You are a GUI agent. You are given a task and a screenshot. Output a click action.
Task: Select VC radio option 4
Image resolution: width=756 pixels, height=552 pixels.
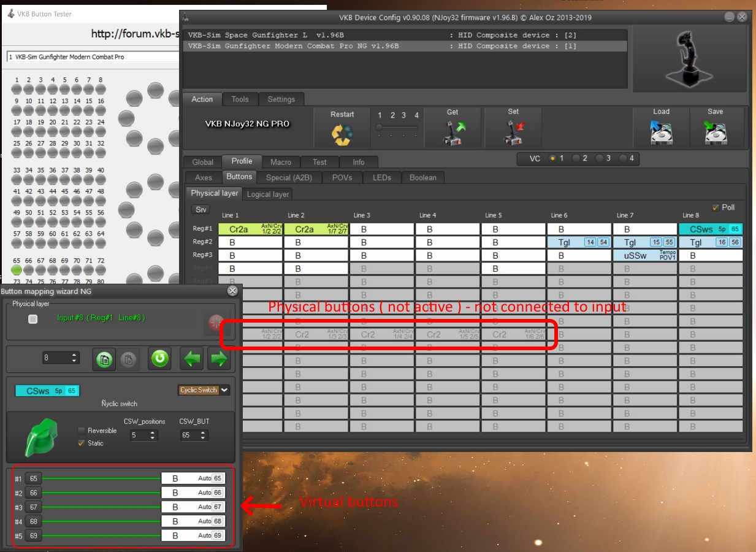coord(622,158)
